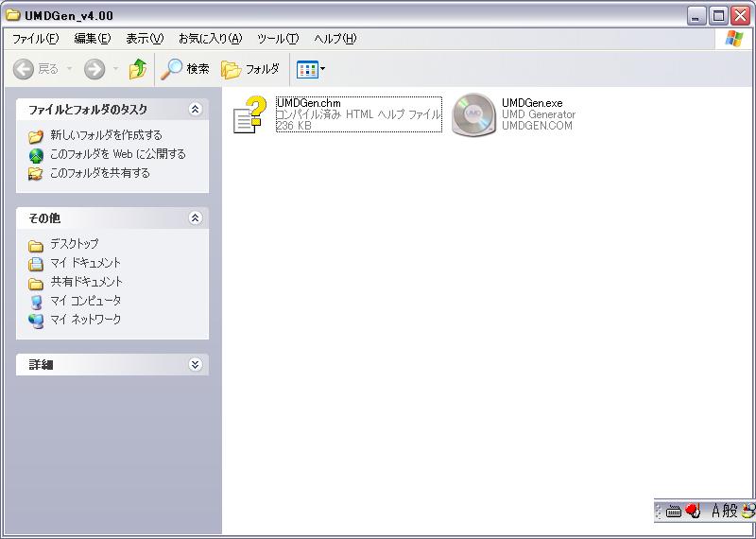Screen dimensions: 756x539
Task: Click the folder icon in title bar
Action: 12,15
